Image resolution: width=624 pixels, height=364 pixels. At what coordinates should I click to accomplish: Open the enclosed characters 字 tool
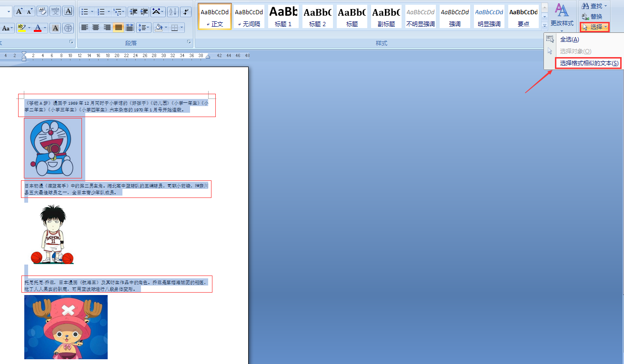68,28
